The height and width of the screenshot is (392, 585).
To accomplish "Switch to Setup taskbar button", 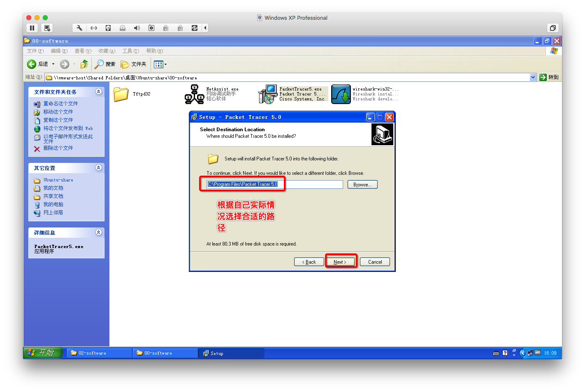I will 231,353.
